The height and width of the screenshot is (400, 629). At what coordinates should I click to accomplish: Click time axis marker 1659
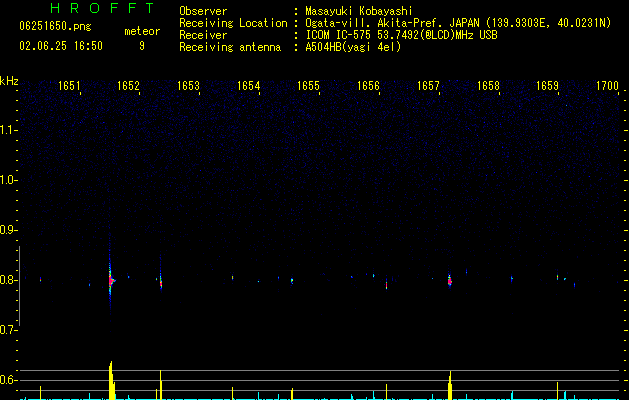click(x=548, y=86)
